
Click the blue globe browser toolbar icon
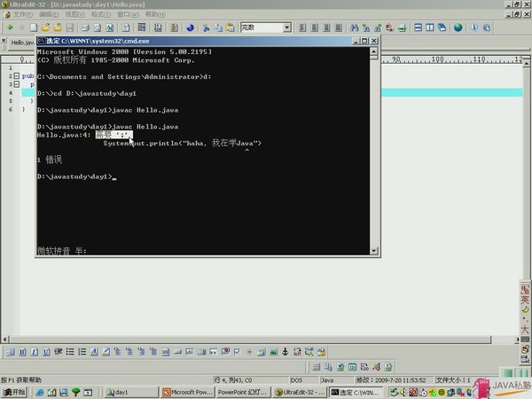[191, 27]
